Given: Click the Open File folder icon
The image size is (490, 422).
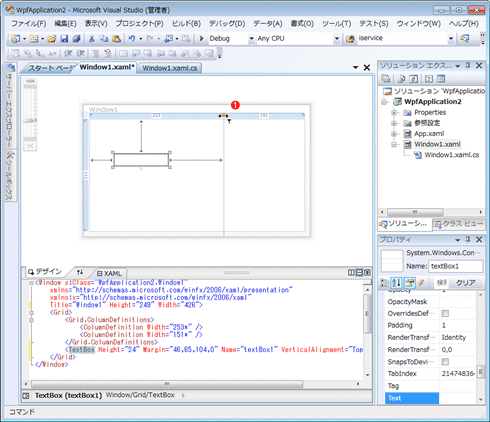Looking at the screenshot, I should point(52,39).
